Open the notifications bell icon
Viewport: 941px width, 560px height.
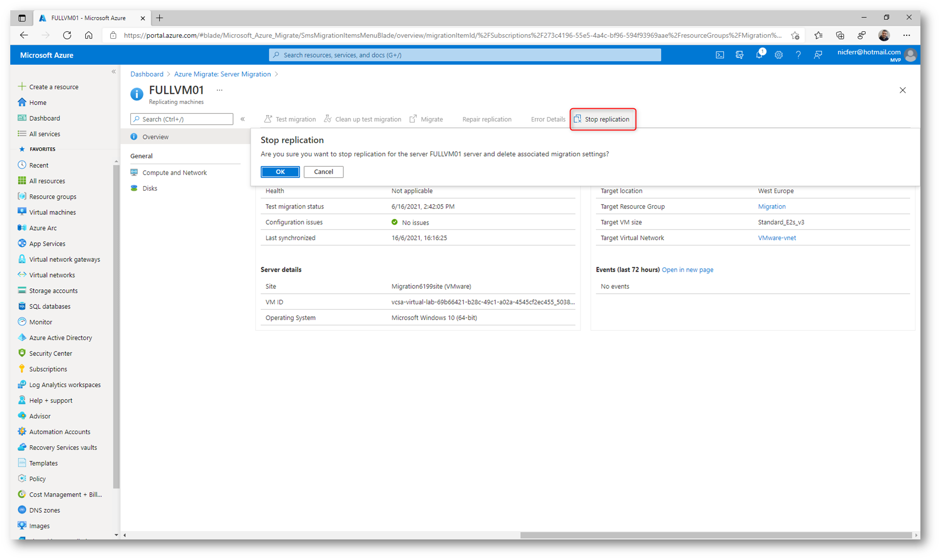pyautogui.click(x=759, y=55)
